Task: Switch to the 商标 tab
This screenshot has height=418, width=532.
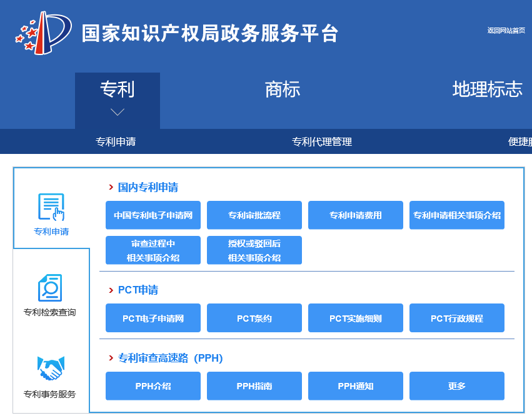Action: (283, 89)
